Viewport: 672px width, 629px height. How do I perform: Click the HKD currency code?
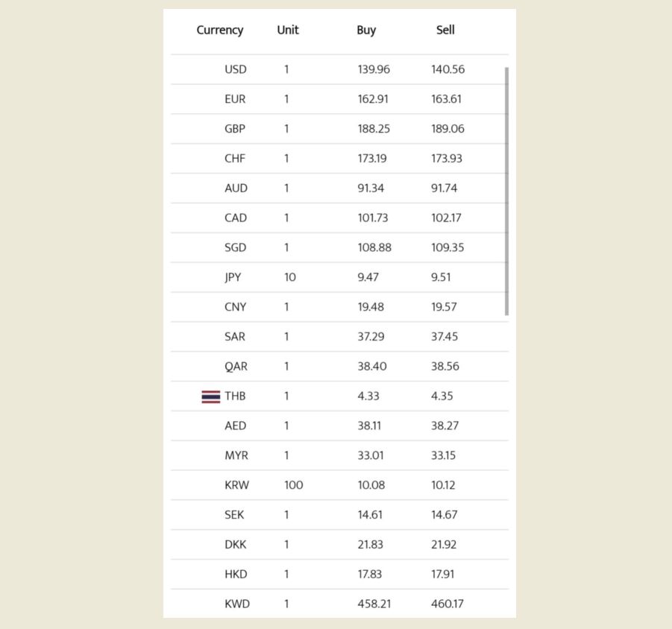point(236,574)
